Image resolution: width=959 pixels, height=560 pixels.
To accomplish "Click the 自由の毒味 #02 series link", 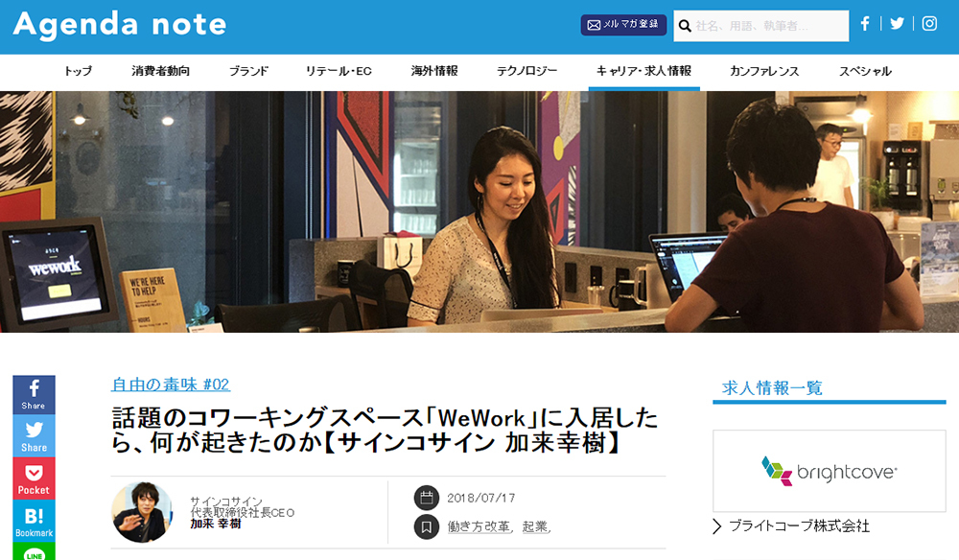I will (171, 385).
